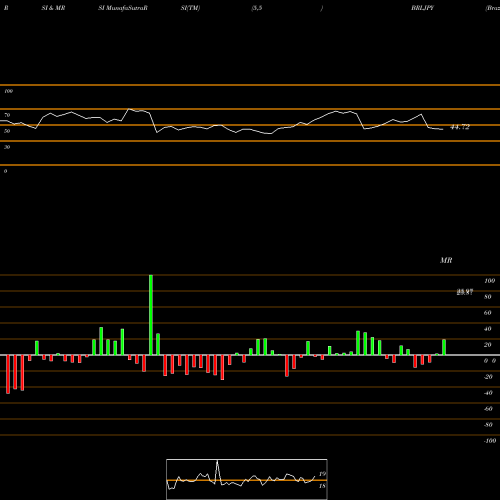Click the mini overview chart thumbnail at bottom
Image resolution: width=500 pixels, height=500 pixels.
pos(247,479)
